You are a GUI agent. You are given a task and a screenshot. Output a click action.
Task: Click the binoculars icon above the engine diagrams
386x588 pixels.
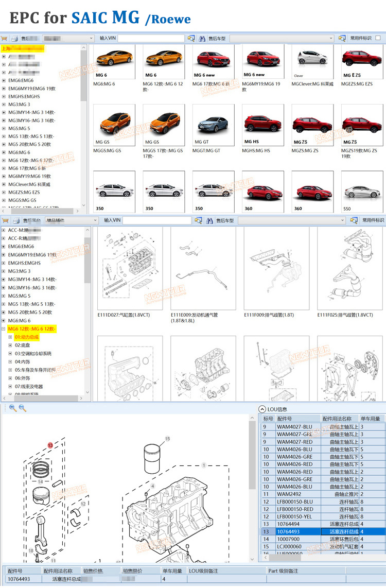point(210,220)
